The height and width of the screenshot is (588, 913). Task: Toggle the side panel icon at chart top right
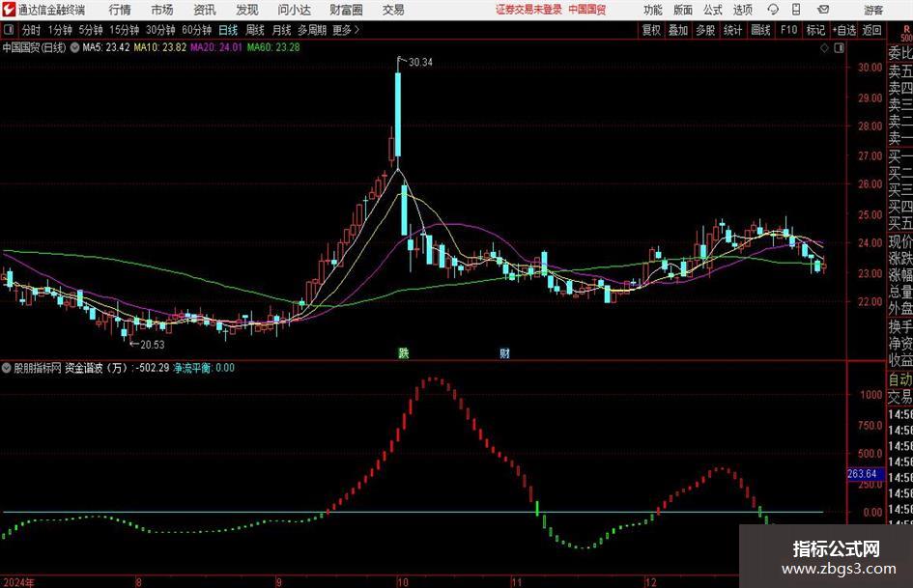(839, 48)
